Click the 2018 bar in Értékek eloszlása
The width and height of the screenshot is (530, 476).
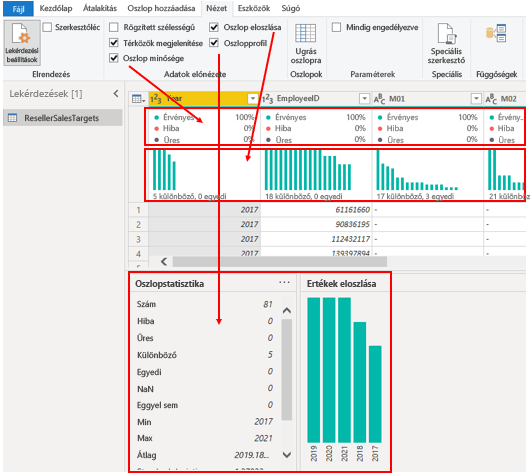(x=360, y=382)
